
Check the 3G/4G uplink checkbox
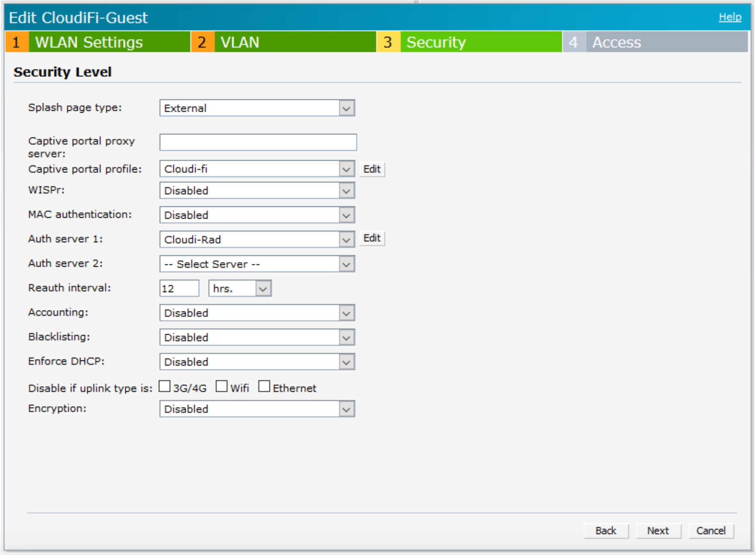(165, 386)
